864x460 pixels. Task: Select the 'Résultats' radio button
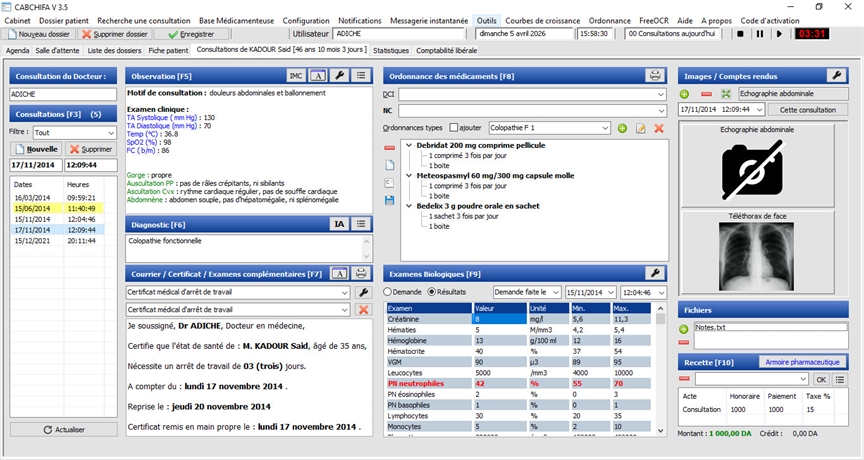point(432,292)
